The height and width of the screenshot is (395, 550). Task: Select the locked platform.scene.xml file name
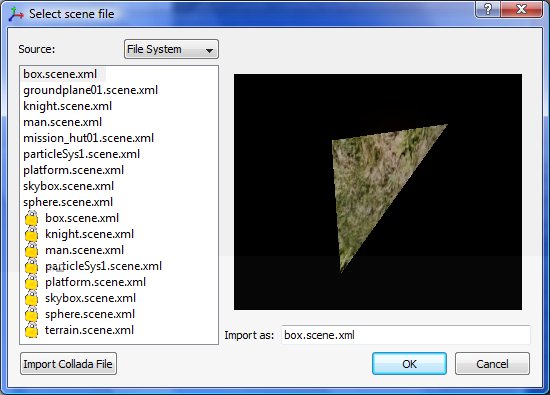pyautogui.click(x=95, y=282)
